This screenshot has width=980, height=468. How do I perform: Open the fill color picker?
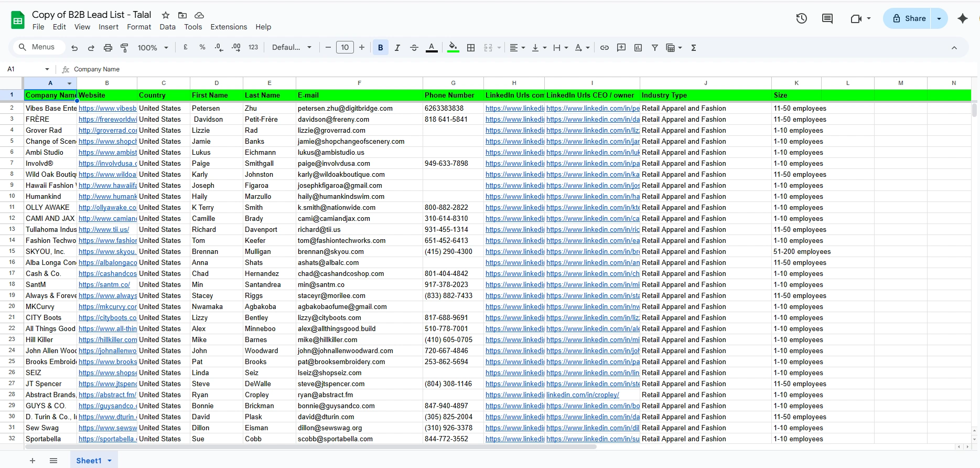[x=454, y=48]
